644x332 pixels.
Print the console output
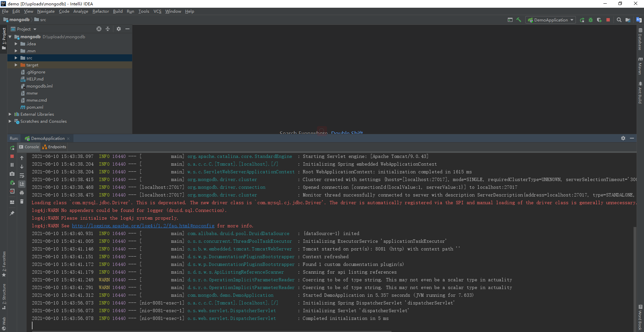click(x=22, y=193)
